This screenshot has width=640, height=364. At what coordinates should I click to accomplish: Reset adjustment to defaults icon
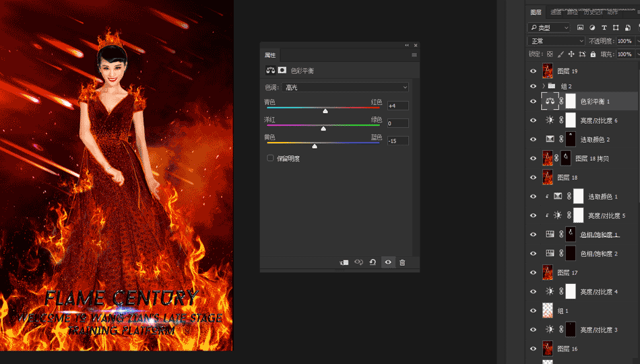(x=373, y=262)
